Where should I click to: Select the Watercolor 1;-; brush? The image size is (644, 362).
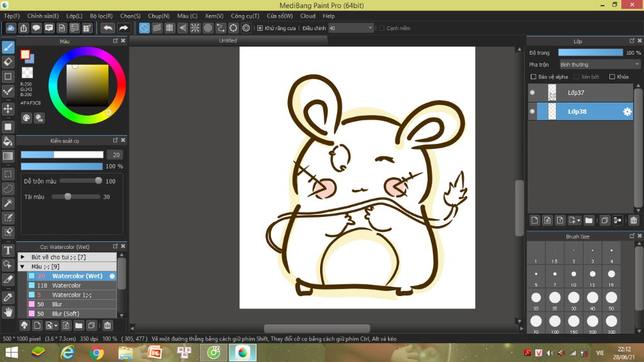coord(72,295)
